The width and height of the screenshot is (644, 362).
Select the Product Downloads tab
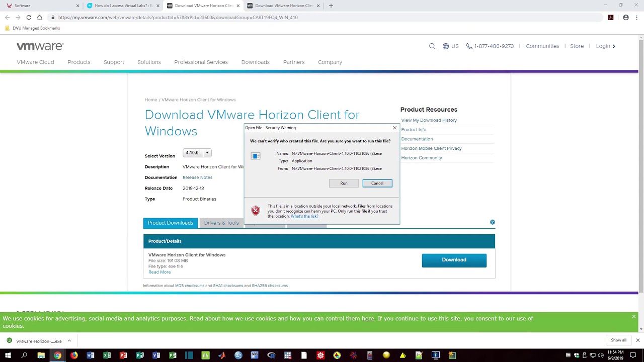(170, 223)
